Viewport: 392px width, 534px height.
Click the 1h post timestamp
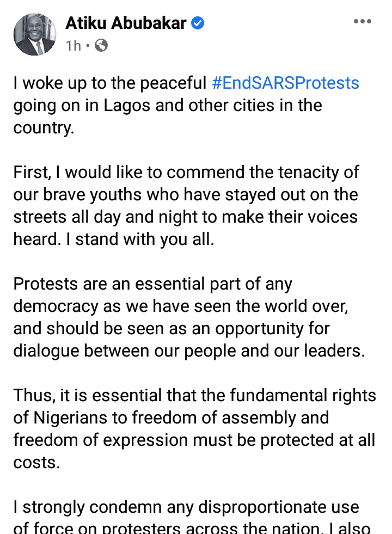click(x=73, y=46)
